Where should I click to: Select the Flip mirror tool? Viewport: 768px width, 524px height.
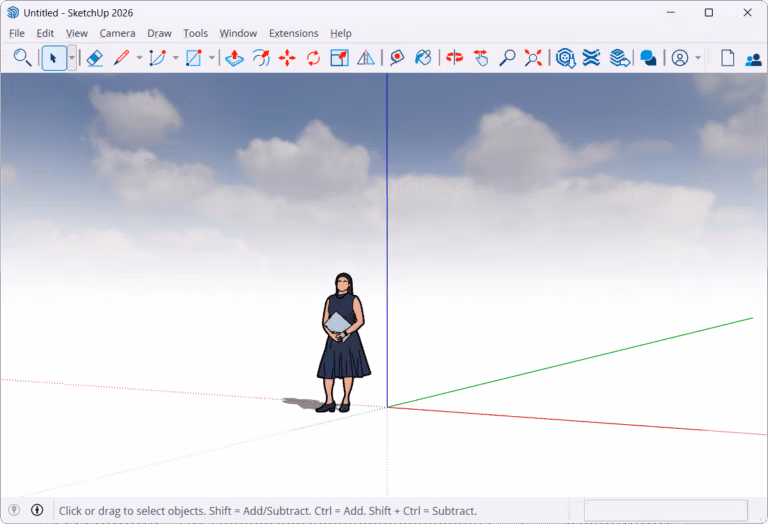[x=365, y=58]
